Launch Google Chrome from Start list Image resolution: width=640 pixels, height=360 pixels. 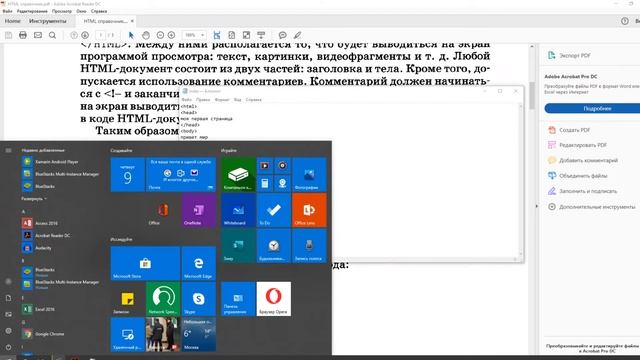point(43,334)
